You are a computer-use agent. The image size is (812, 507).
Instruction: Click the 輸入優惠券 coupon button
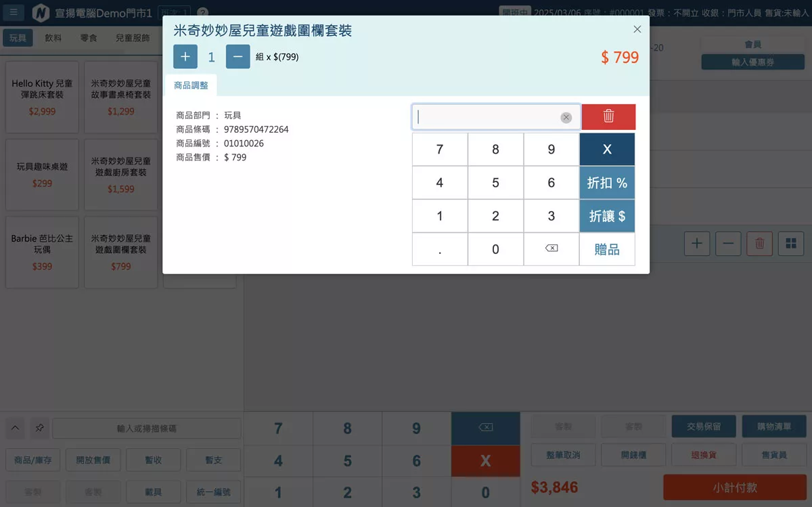pyautogui.click(x=752, y=62)
